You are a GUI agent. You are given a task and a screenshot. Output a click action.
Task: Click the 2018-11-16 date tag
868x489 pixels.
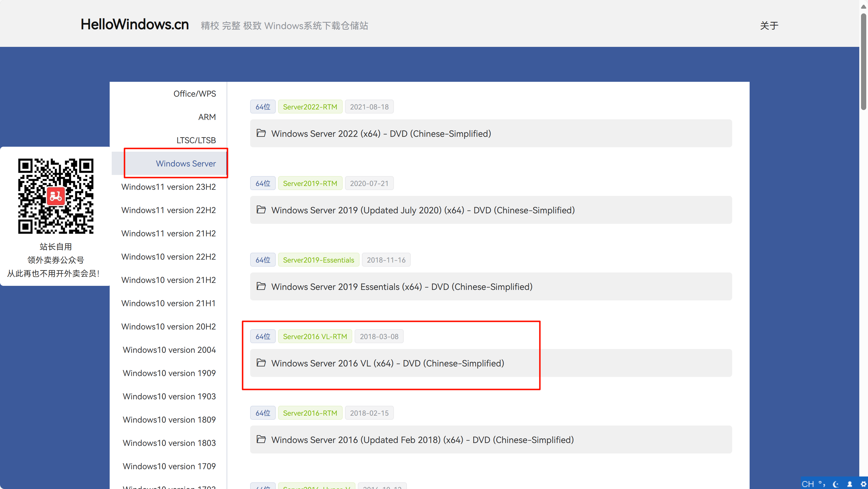pos(386,260)
